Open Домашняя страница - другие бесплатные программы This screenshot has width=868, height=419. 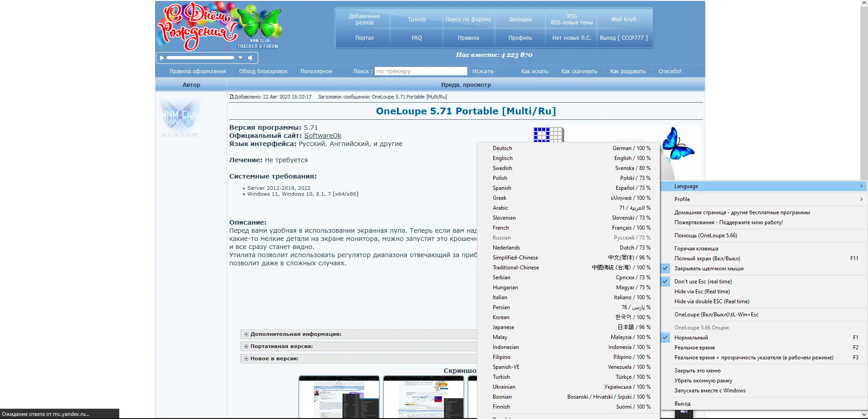coord(764,212)
